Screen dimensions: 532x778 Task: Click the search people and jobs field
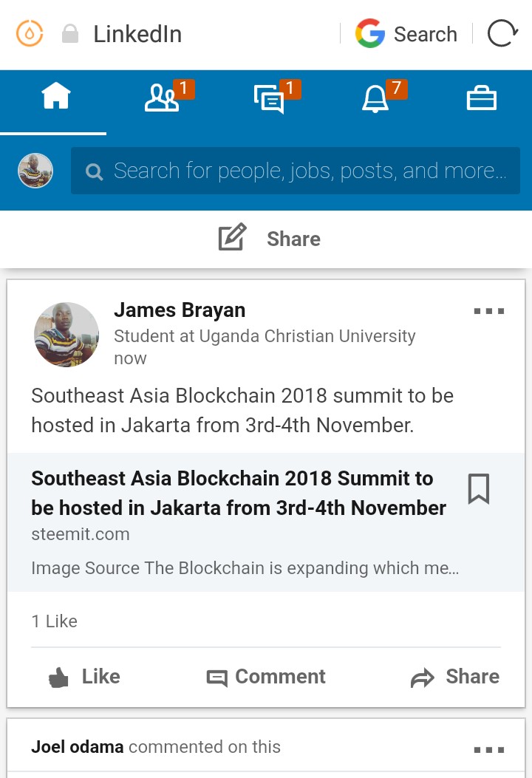coord(296,171)
